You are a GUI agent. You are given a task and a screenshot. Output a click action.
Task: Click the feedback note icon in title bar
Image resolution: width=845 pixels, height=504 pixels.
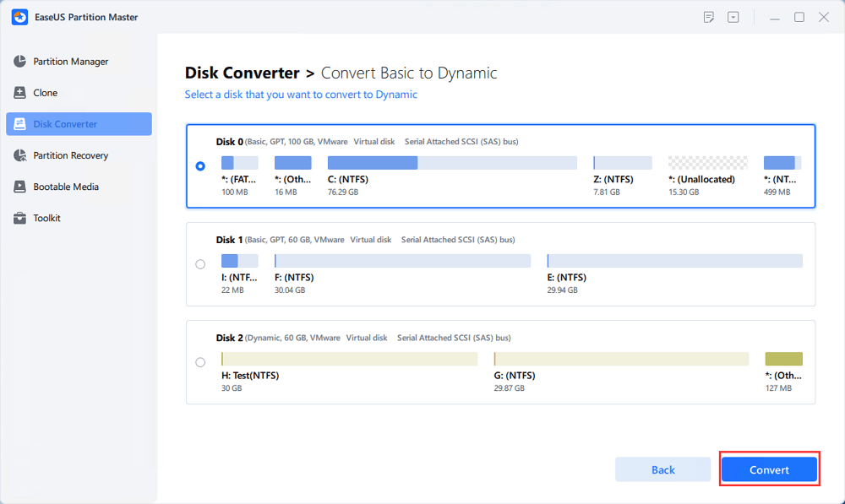(709, 17)
